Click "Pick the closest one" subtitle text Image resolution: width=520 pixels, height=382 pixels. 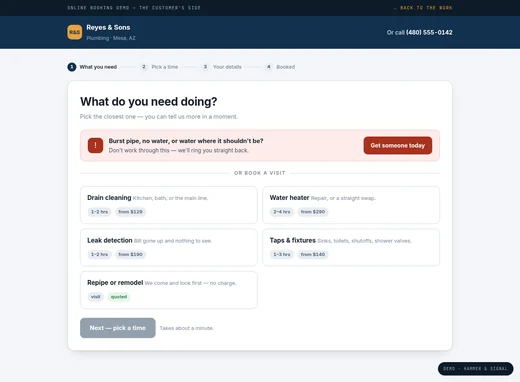pos(159,117)
